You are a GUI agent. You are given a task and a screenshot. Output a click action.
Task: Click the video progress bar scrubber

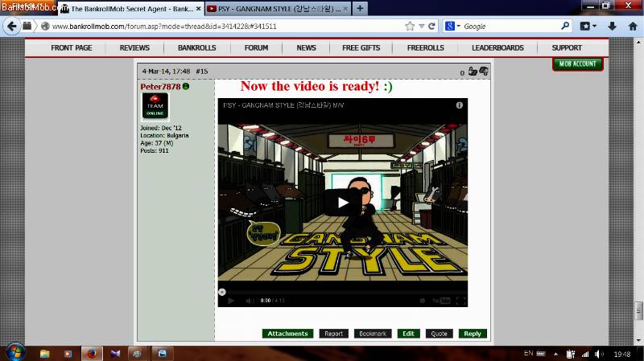coord(222,292)
